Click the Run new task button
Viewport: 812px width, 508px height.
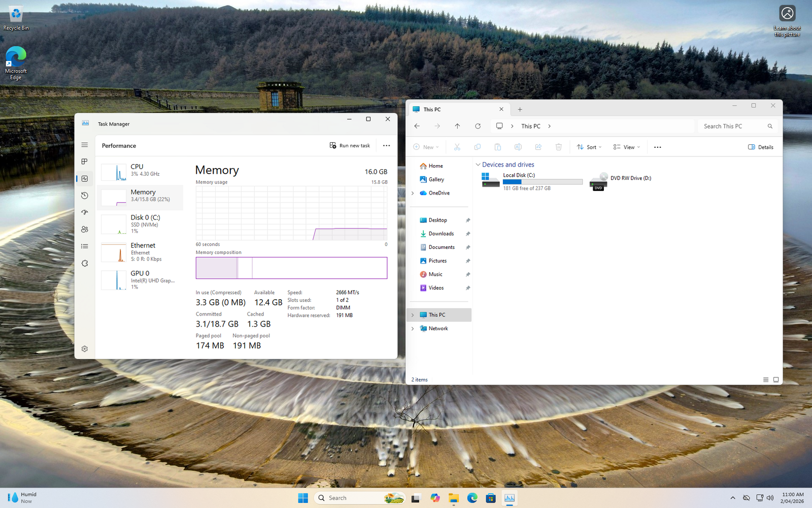[x=350, y=146]
